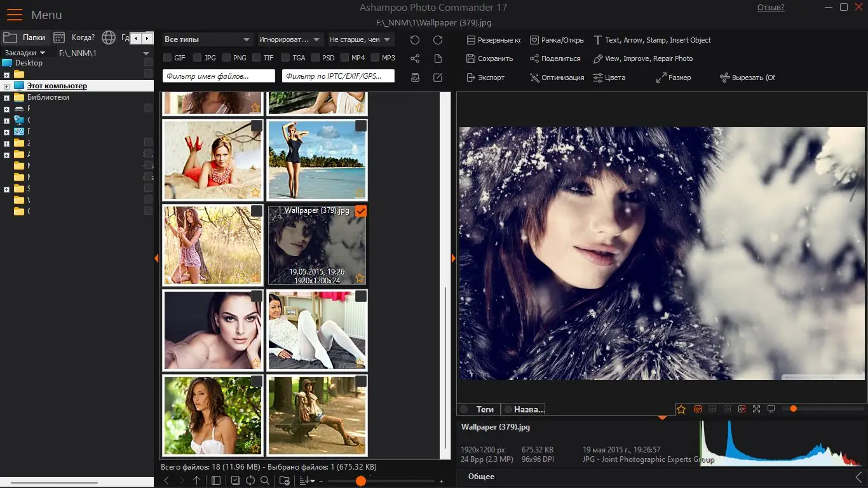The image size is (868, 488).
Task: Expand the Этот компьютер tree node
Action: pyautogui.click(x=6, y=85)
